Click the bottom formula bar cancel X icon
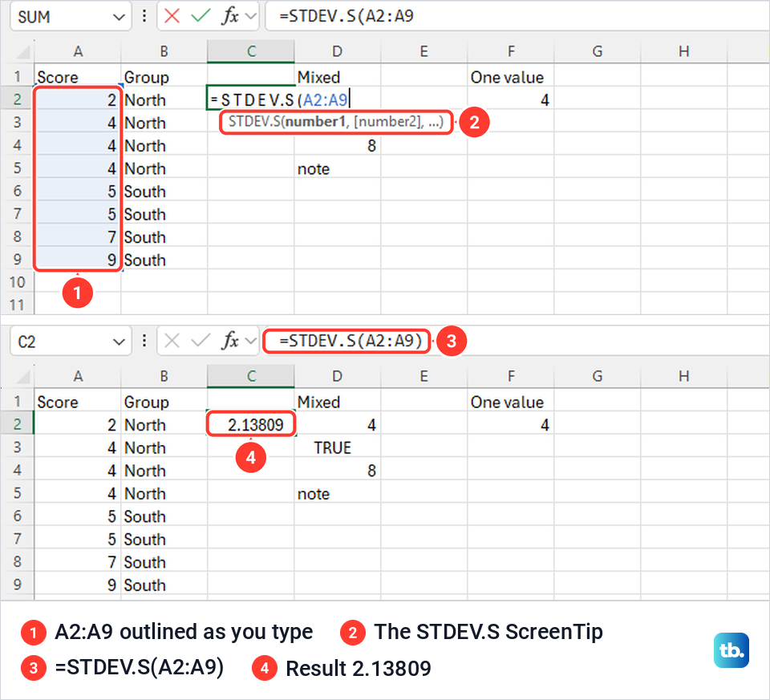Image resolution: width=770 pixels, height=700 pixels. click(172, 341)
